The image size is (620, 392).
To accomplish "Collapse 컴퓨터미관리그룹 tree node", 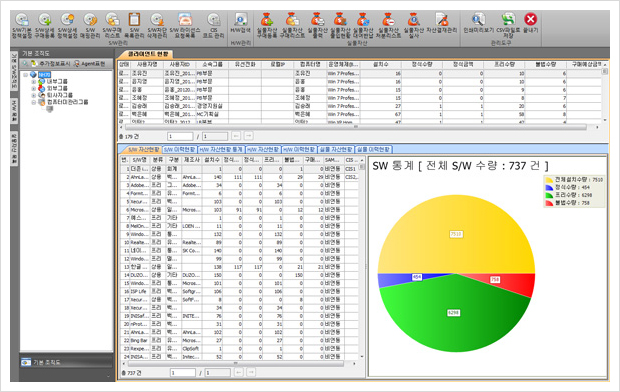I will pyautogui.click(x=34, y=102).
